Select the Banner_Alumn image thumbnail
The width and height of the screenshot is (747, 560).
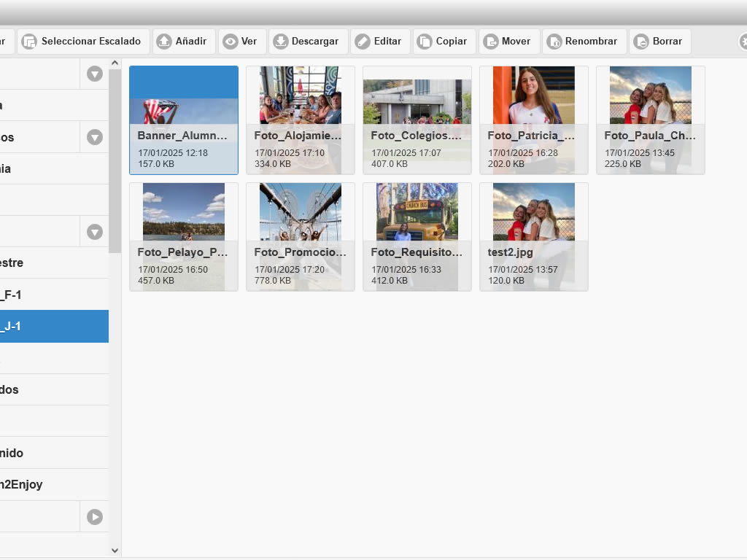pyautogui.click(x=184, y=120)
